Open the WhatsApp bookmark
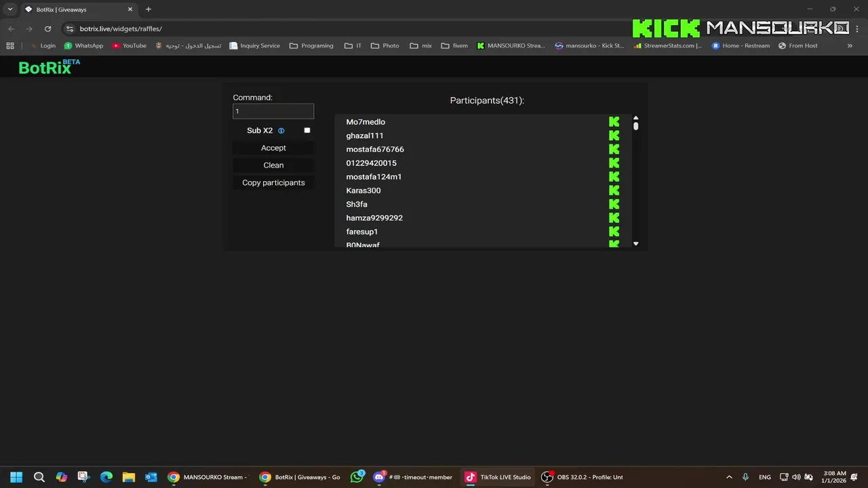Viewport: 868px width, 488px height. [x=83, y=45]
